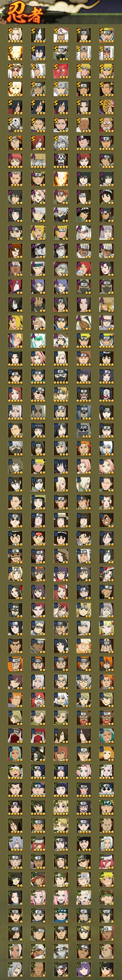Viewport: 122px width, 980px height.
Task: Choose the S-rank orange spiral mask ninja
Action: coord(107,107)
